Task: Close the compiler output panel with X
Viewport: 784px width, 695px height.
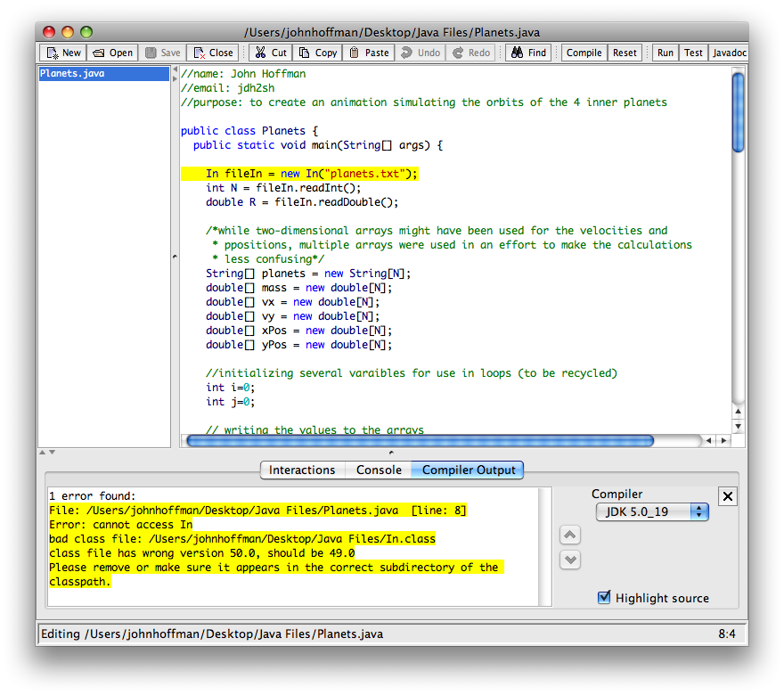Action: pyautogui.click(x=728, y=496)
